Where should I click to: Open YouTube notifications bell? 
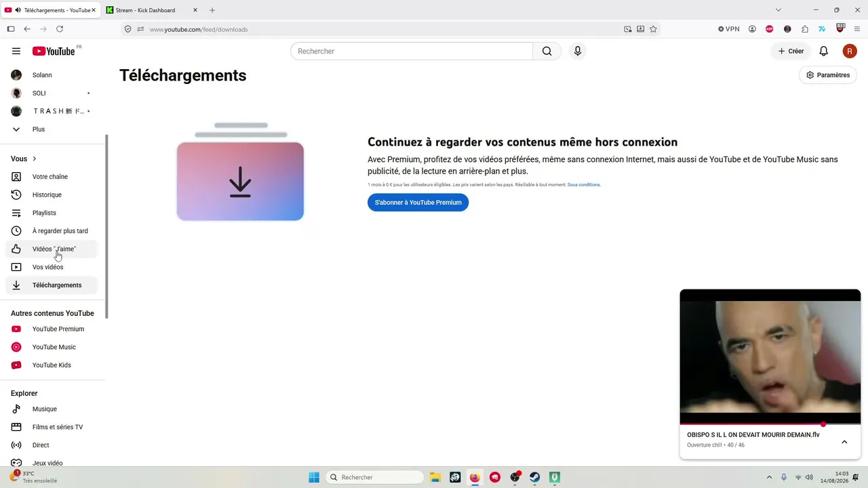(823, 51)
